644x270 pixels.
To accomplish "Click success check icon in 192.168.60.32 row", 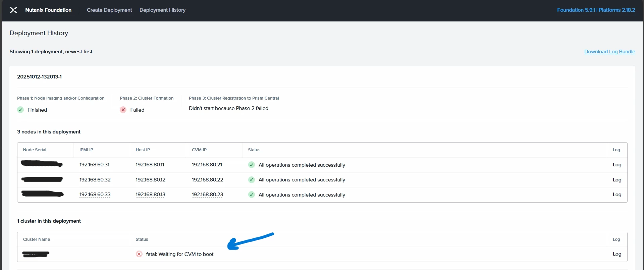I will click(252, 180).
